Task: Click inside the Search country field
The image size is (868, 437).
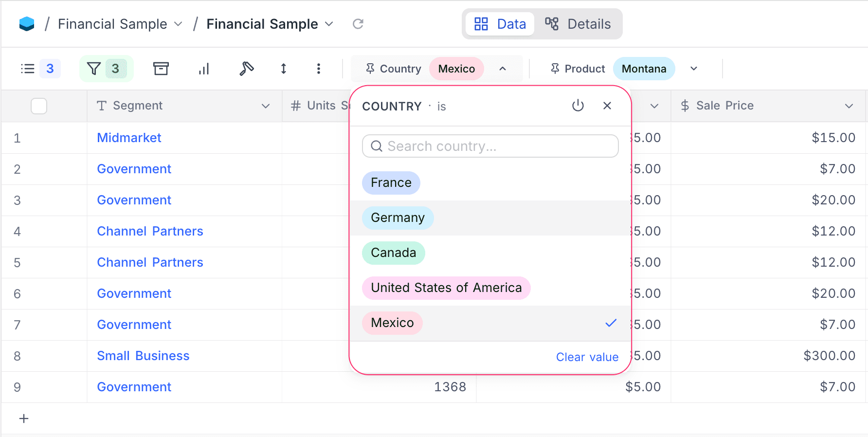Action: pyautogui.click(x=490, y=146)
